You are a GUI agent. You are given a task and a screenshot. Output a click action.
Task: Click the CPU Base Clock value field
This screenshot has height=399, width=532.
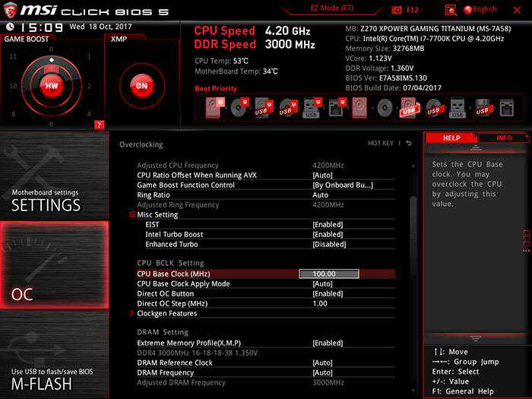tap(328, 274)
